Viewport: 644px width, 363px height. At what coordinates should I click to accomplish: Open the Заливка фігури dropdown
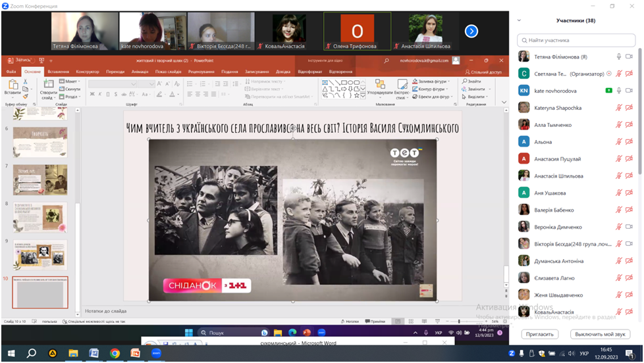click(x=431, y=81)
